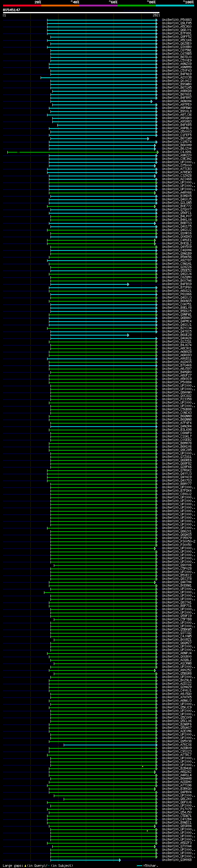197x868 pixels.
Task: Open hit UniRef100_Q8SR84
Action: [177, 826]
